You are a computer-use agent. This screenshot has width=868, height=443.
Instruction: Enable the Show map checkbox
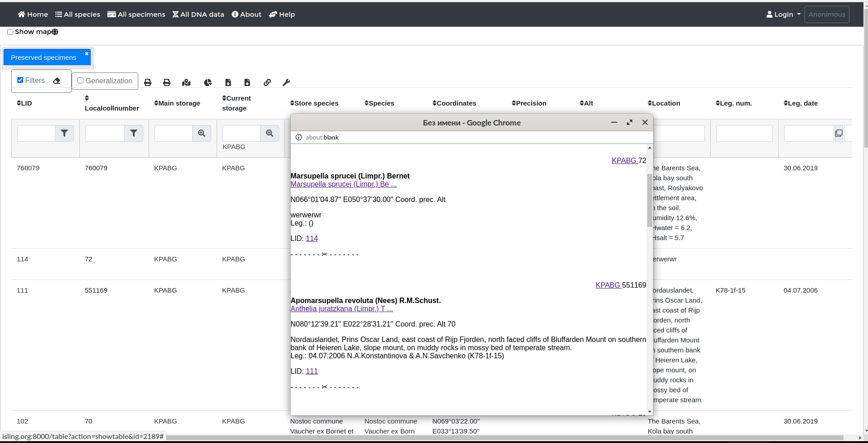click(x=10, y=32)
